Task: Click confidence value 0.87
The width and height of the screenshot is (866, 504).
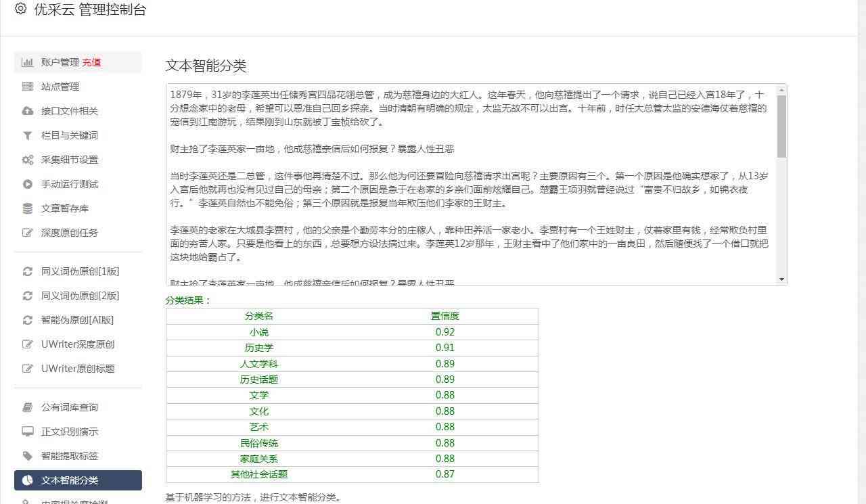Action: pyautogui.click(x=445, y=474)
